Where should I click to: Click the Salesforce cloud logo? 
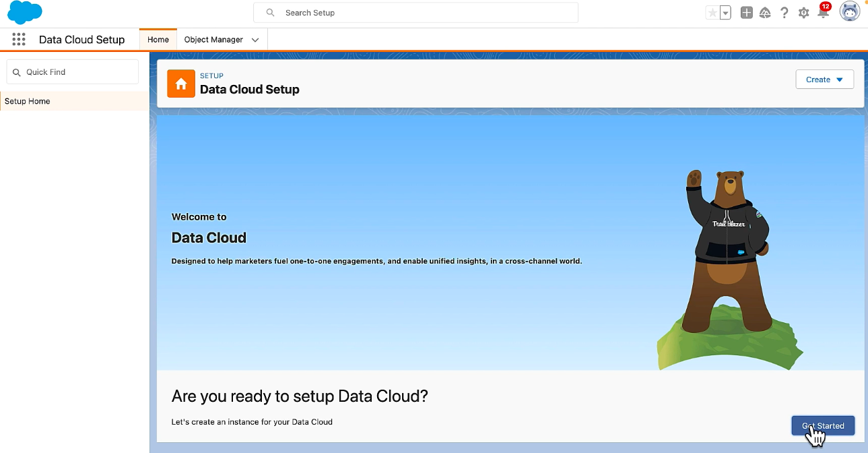[x=24, y=11]
